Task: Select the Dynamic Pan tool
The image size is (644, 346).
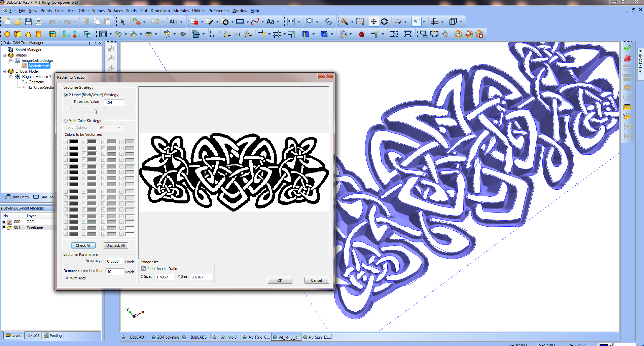Action: [374, 22]
